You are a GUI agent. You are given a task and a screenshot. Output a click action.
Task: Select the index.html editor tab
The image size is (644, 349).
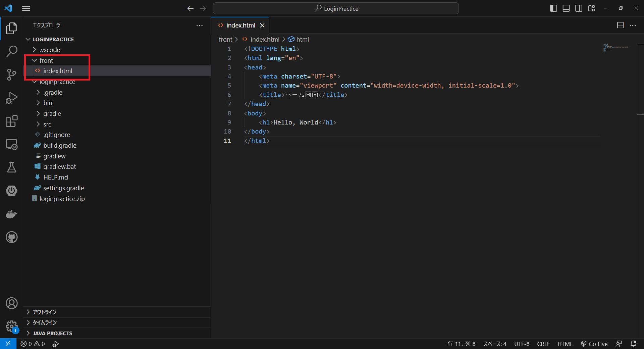240,26
